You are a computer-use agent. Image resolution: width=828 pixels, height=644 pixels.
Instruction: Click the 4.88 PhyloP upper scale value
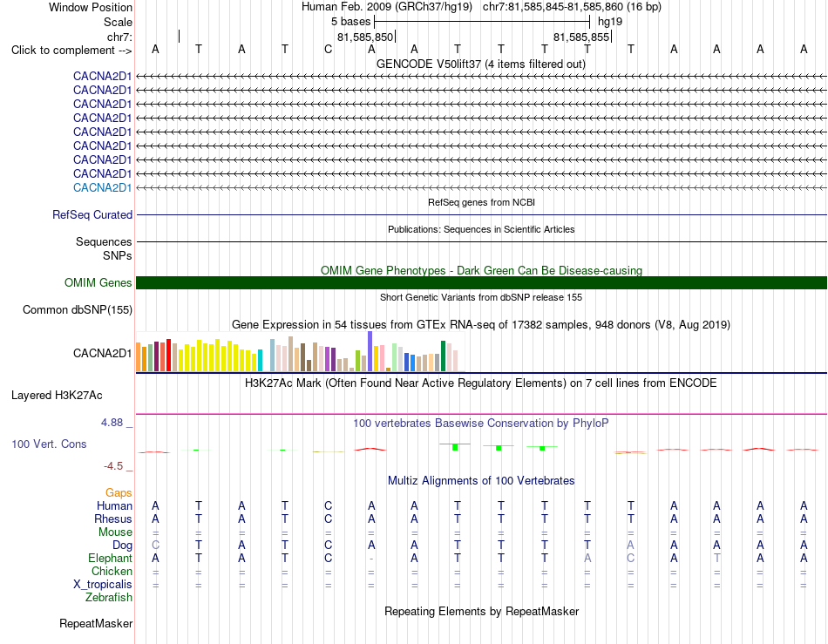[x=112, y=423]
